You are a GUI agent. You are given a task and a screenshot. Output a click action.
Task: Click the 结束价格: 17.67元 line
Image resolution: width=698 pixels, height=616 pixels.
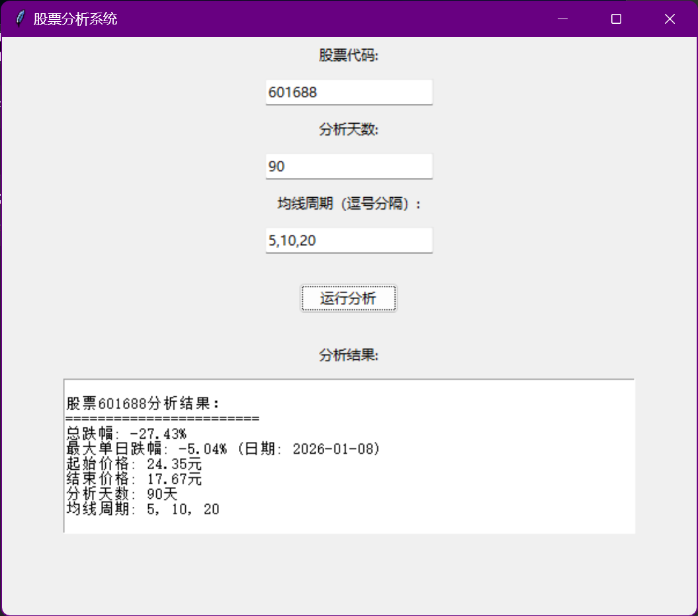click(134, 479)
